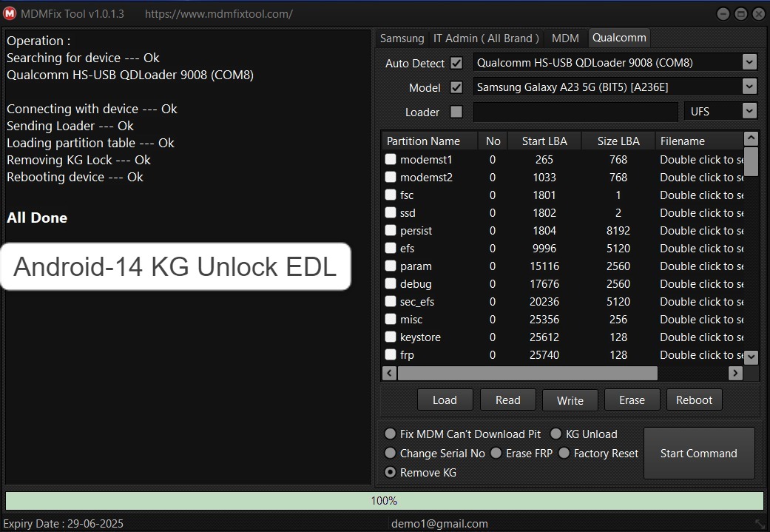
Task: Click the Start Command button
Action: coord(698,453)
